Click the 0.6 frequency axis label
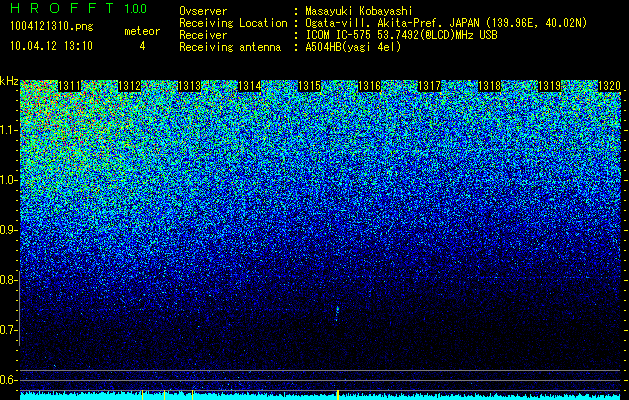The height and width of the screenshot is (400, 629). click(8, 380)
